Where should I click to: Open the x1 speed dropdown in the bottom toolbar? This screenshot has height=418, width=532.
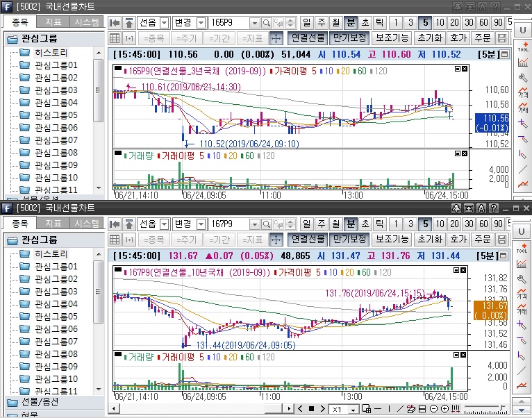(354, 410)
